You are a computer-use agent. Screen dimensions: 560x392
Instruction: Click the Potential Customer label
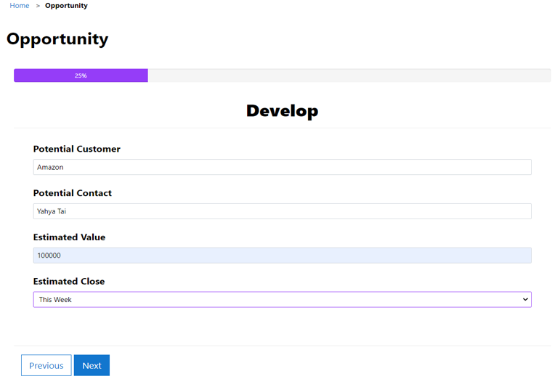pyautogui.click(x=77, y=149)
